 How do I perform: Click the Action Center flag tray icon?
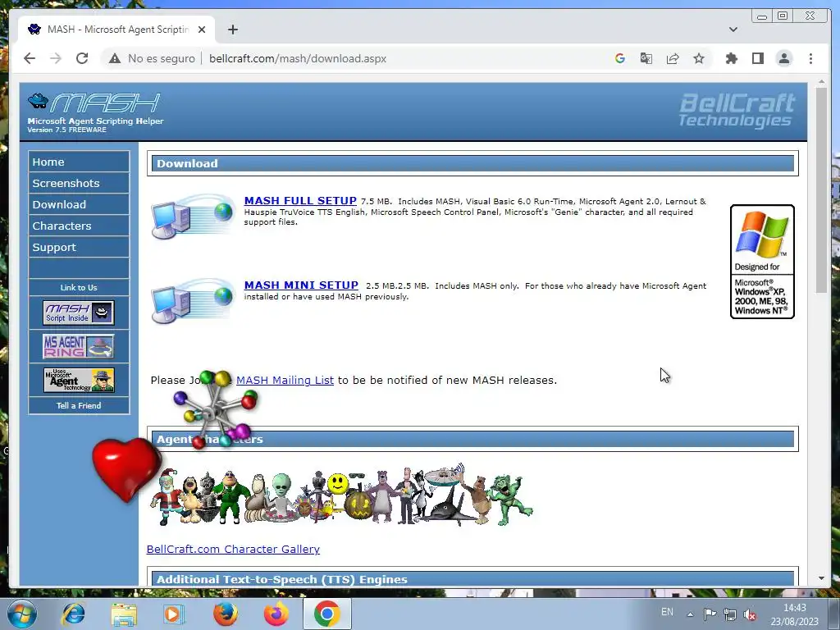[710, 614]
